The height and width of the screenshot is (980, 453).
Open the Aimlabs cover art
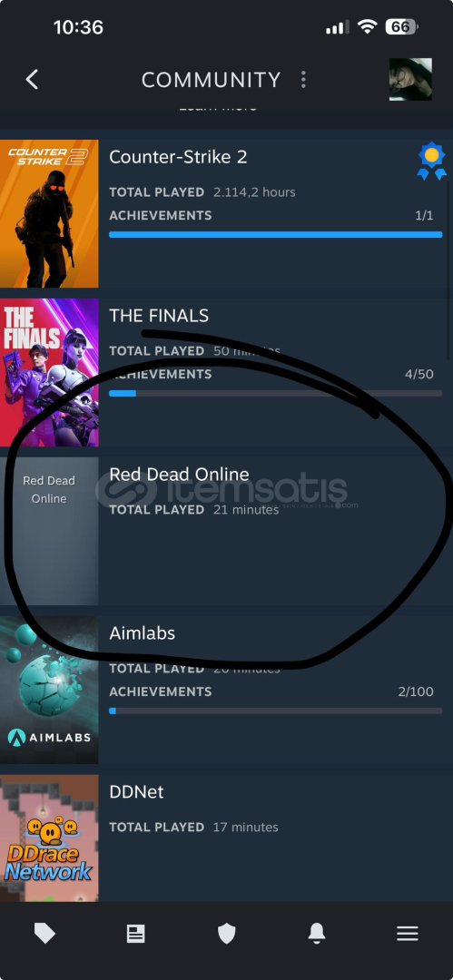(49, 690)
